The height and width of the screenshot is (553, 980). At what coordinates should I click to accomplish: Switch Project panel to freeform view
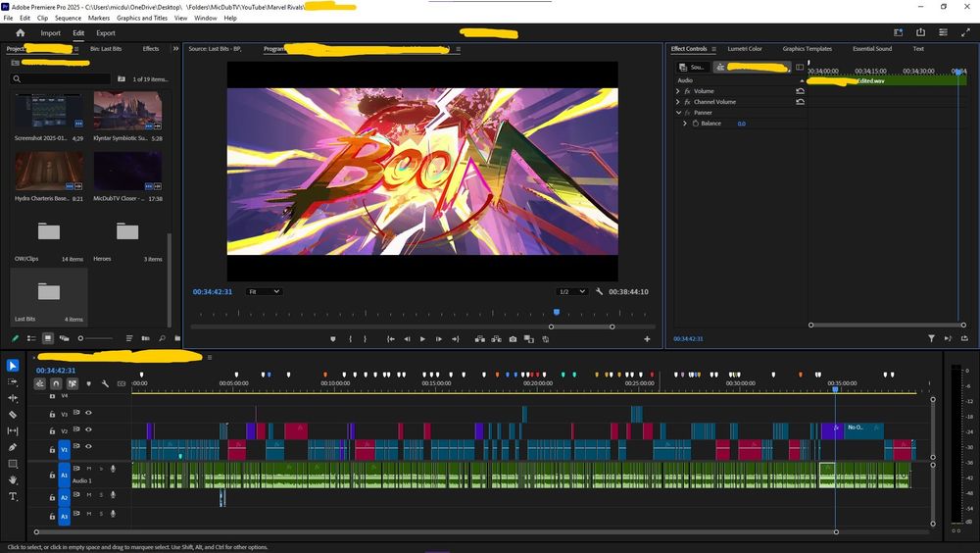[64, 338]
